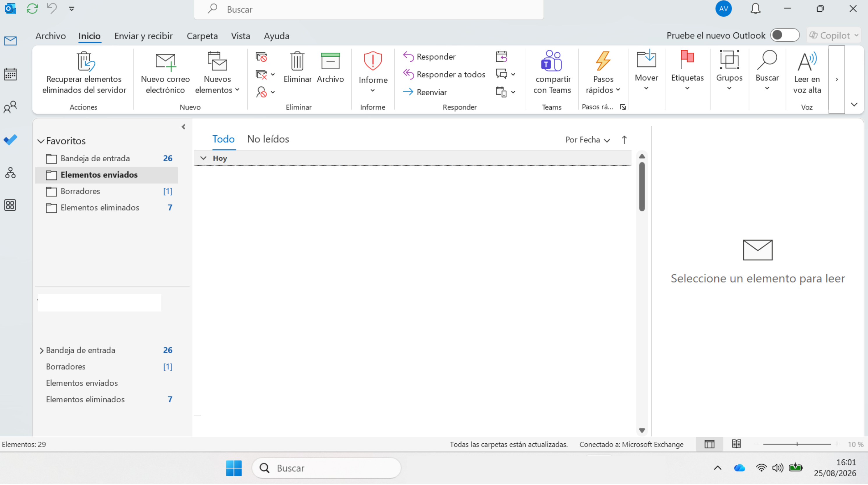Collapse the Hoy message group

point(203,158)
